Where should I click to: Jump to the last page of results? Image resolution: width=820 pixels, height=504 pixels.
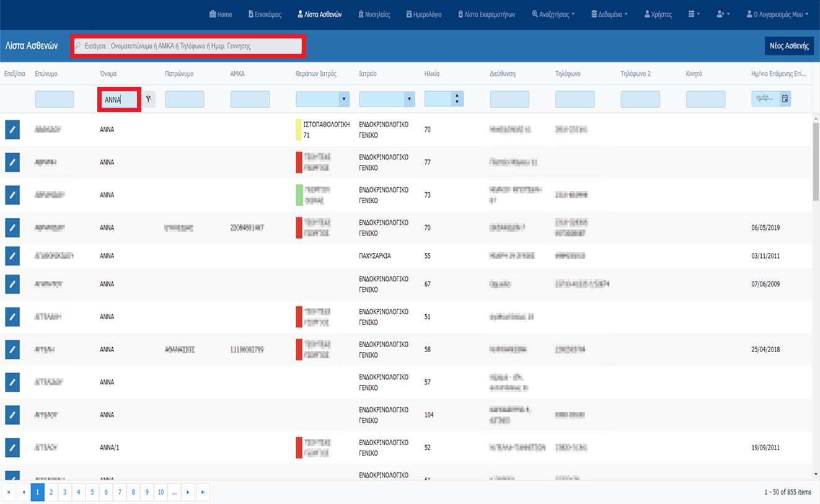click(202, 492)
